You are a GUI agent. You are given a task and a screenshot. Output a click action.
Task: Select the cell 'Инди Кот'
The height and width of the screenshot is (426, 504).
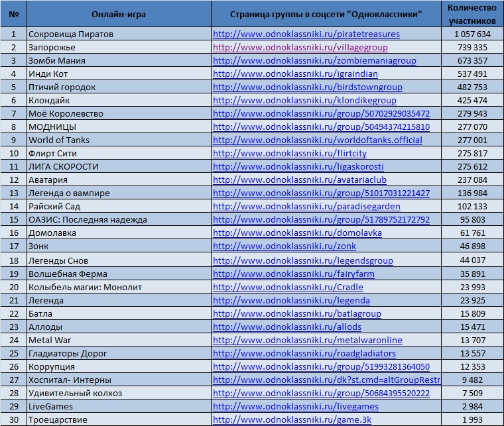point(119,74)
